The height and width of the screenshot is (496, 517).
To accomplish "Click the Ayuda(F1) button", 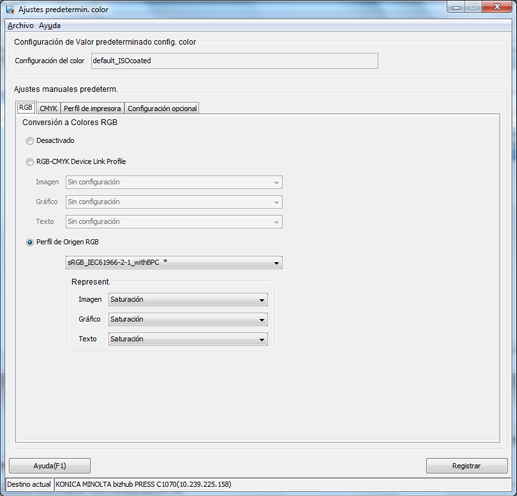I will click(x=50, y=466).
